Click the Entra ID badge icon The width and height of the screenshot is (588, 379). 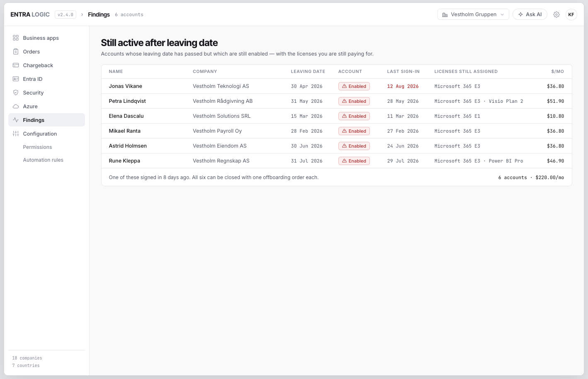16,79
